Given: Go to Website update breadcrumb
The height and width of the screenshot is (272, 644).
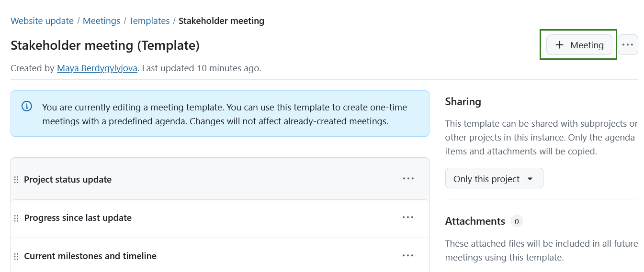Looking at the screenshot, I should [x=42, y=21].
